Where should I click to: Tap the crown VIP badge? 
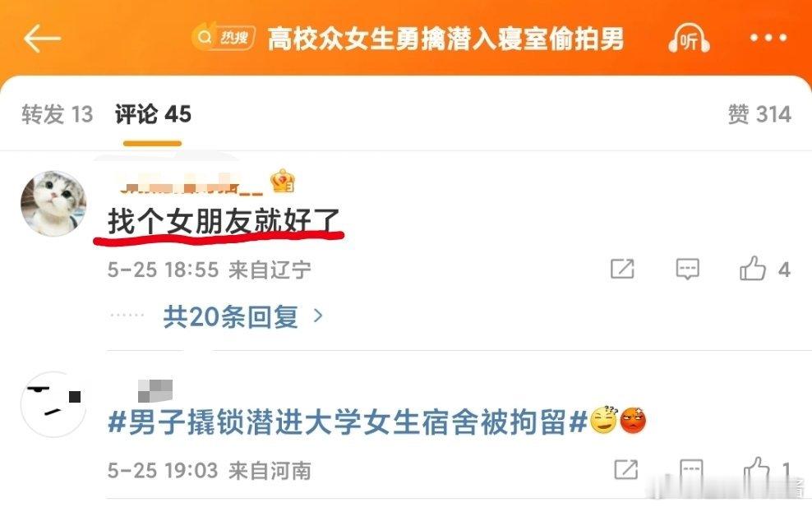pyautogui.click(x=282, y=182)
